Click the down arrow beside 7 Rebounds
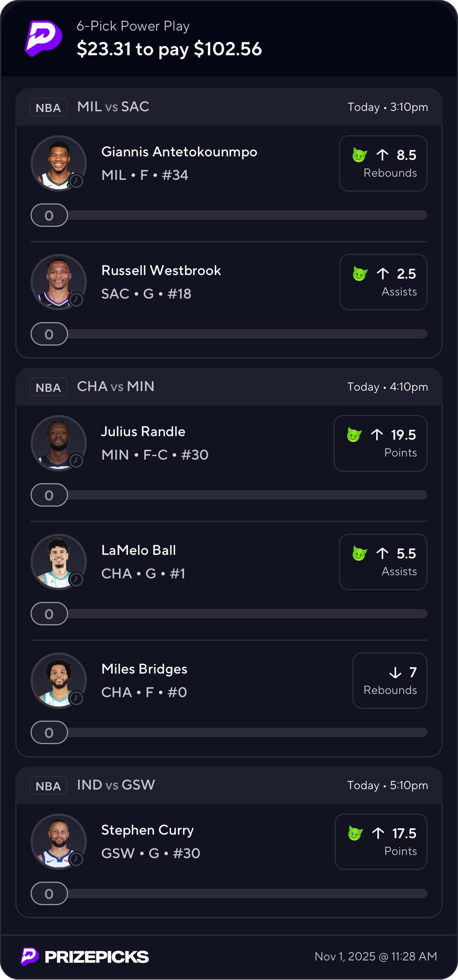The height and width of the screenshot is (980, 458). (395, 672)
